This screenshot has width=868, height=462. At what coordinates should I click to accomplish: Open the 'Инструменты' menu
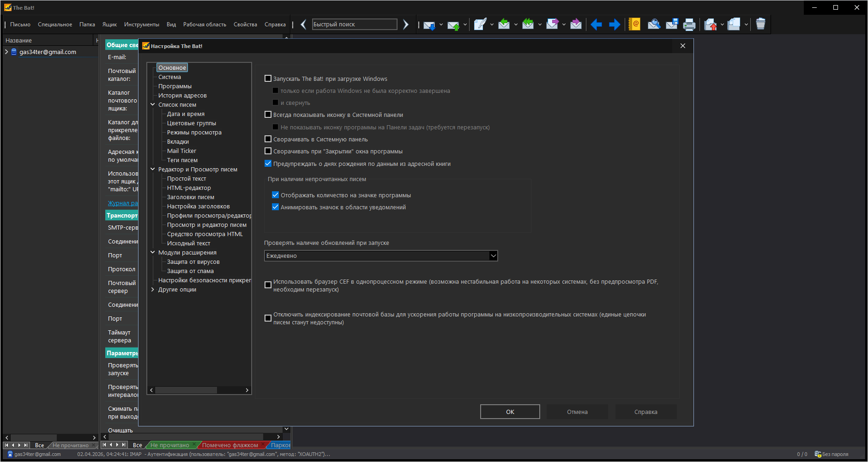tap(141, 24)
